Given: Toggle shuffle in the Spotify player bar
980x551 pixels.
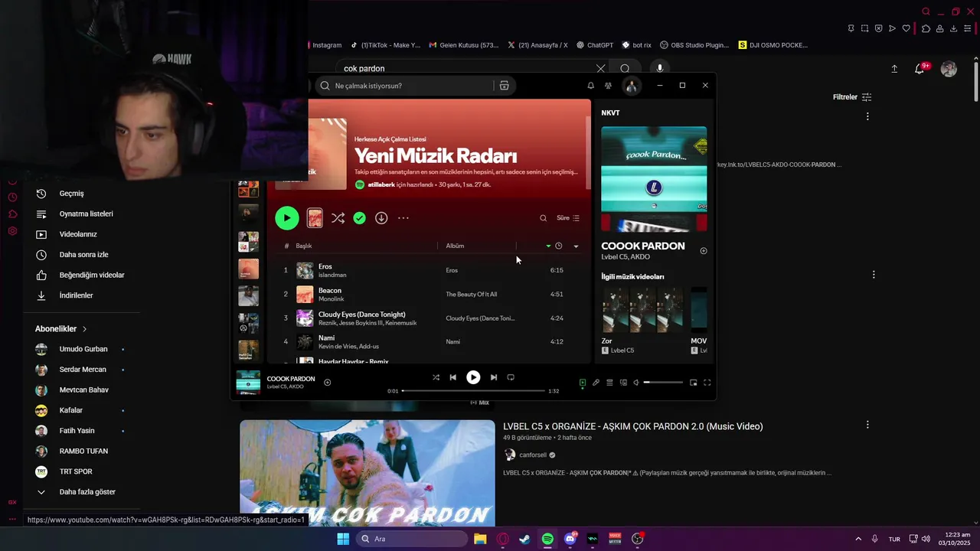Looking at the screenshot, I should tap(436, 377).
